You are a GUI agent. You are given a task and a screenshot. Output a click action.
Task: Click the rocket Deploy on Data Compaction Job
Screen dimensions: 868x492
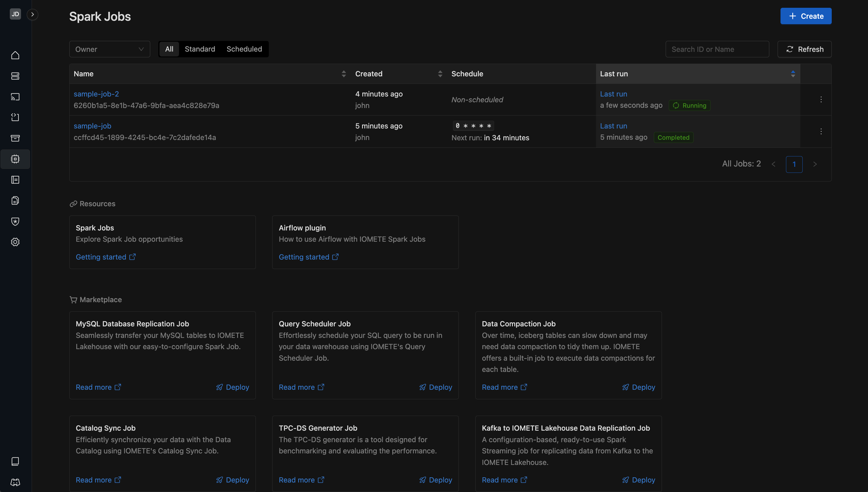(x=639, y=387)
